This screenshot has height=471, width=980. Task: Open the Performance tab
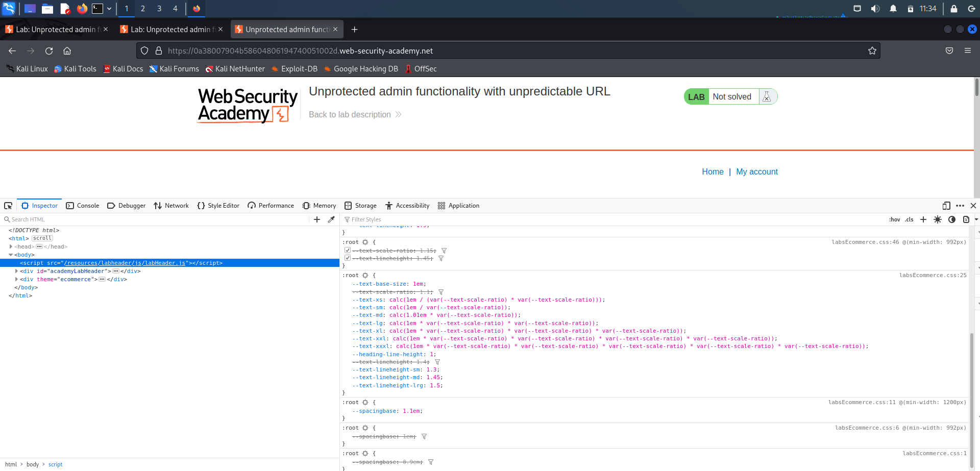click(271, 206)
